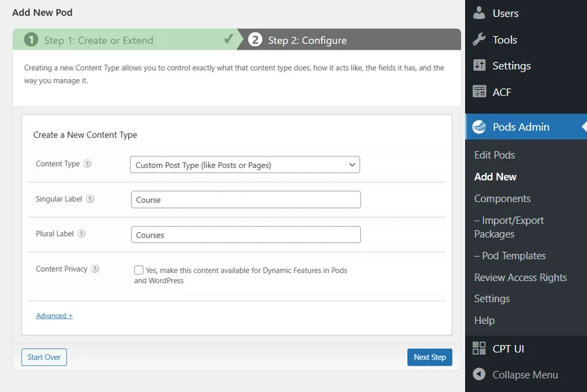Viewport: 587px width, 392px height.
Task: Open Edit Pods submenu item
Action: tap(494, 155)
